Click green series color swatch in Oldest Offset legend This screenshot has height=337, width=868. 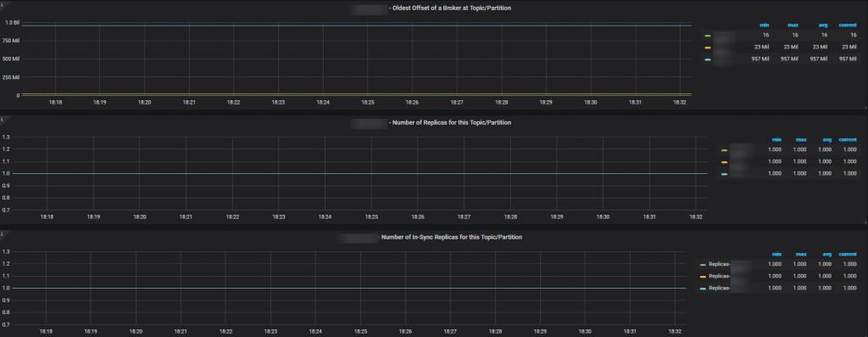(707, 36)
